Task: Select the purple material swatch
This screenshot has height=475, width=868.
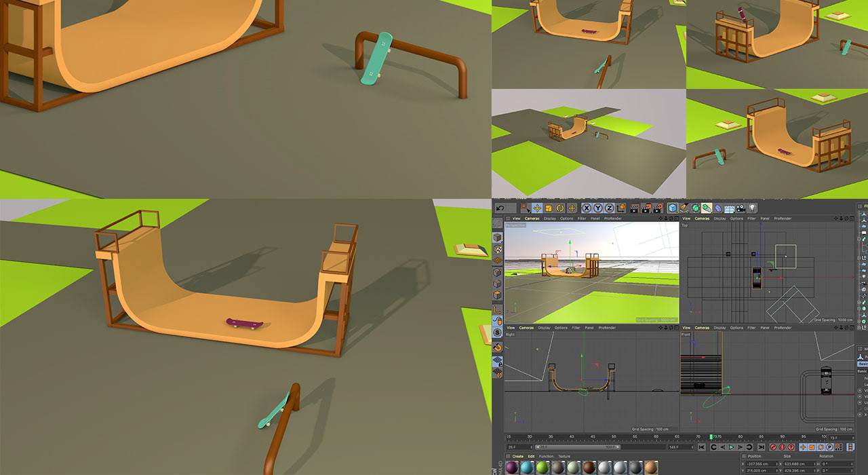Action: click(x=512, y=468)
